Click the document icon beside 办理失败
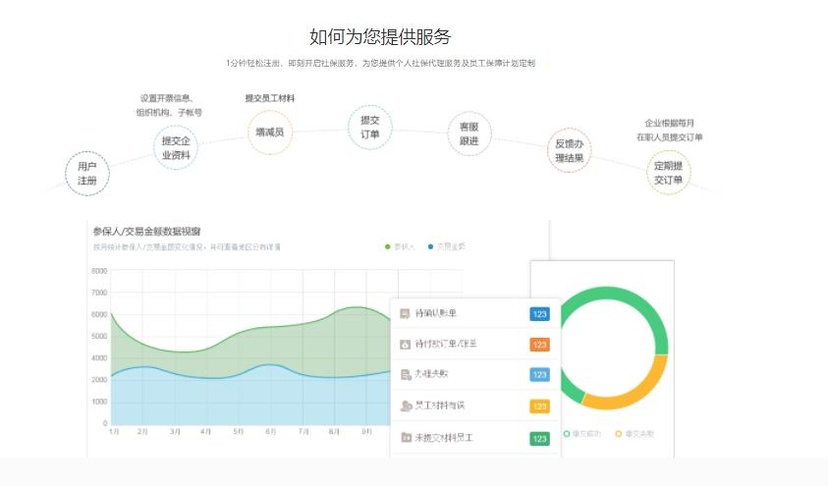This screenshot has height=486, width=828. [x=406, y=375]
